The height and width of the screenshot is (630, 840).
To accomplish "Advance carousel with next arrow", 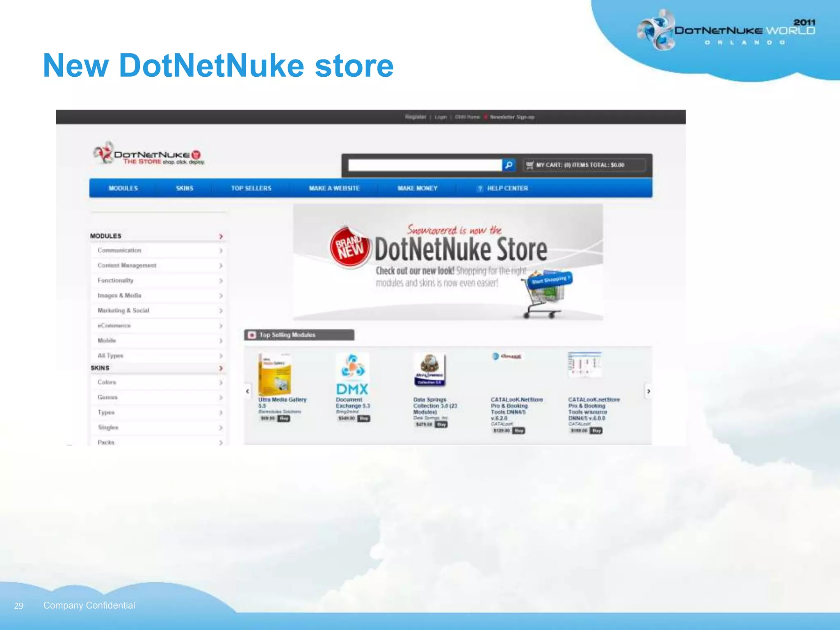I will (x=648, y=391).
